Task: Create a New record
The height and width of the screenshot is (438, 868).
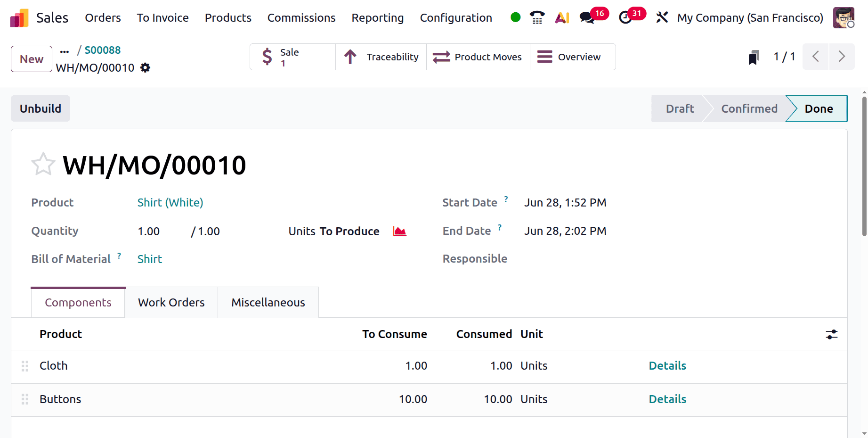Action: [32, 59]
